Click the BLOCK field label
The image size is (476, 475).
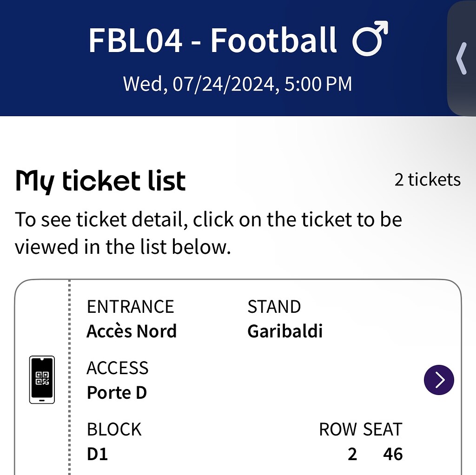coord(114,429)
